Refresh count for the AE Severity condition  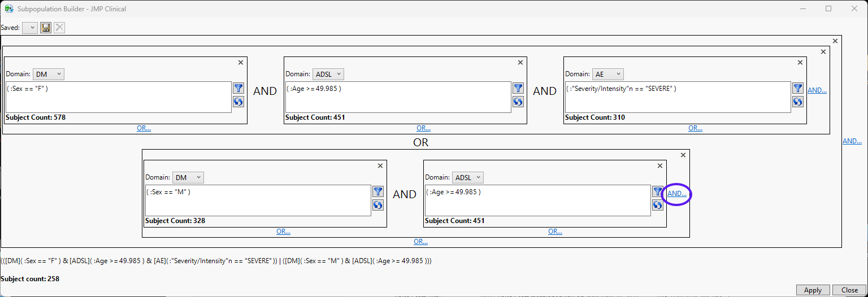797,102
